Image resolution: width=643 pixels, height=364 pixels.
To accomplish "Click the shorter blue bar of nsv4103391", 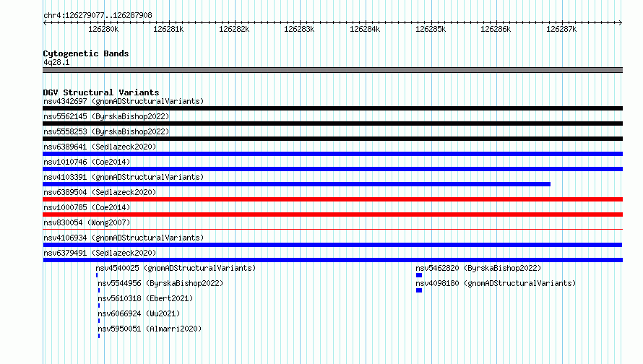I will tap(296, 184).
